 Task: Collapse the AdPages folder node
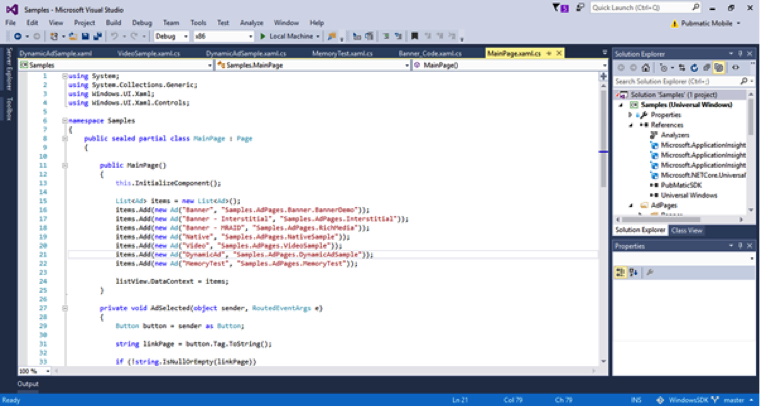631,205
